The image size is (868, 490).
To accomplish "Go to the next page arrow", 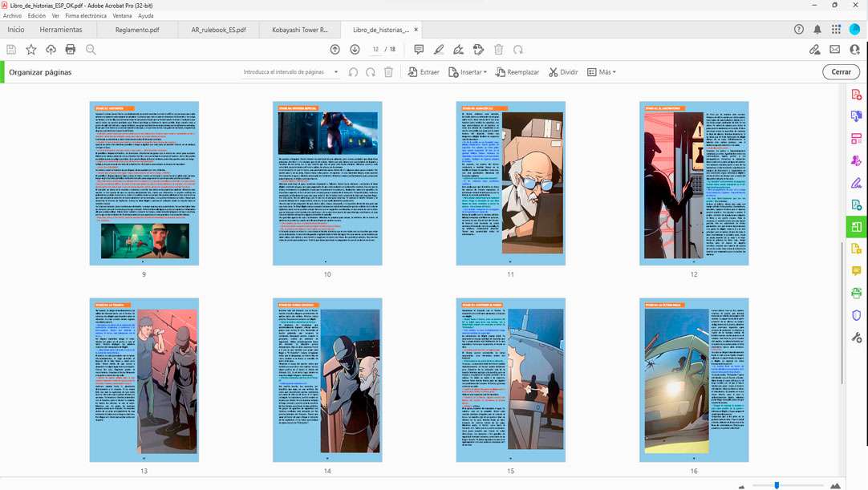I will 355,50.
